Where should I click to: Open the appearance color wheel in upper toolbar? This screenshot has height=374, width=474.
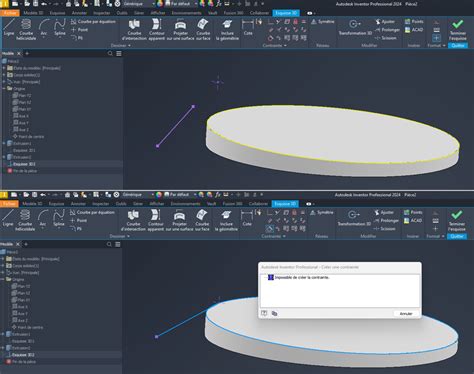coord(160,4)
